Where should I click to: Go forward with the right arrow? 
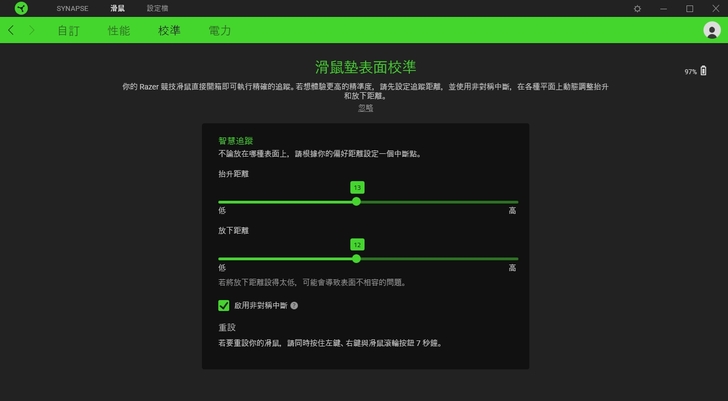pos(32,30)
